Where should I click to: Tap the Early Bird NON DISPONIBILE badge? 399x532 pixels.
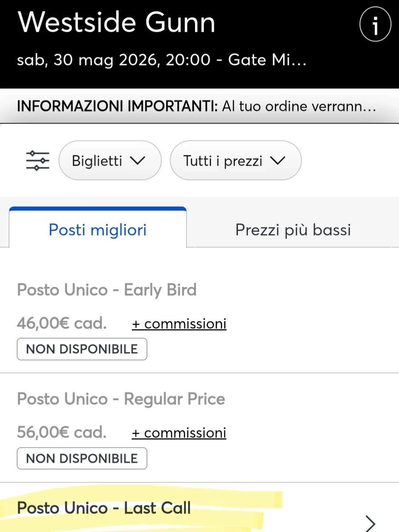point(82,349)
